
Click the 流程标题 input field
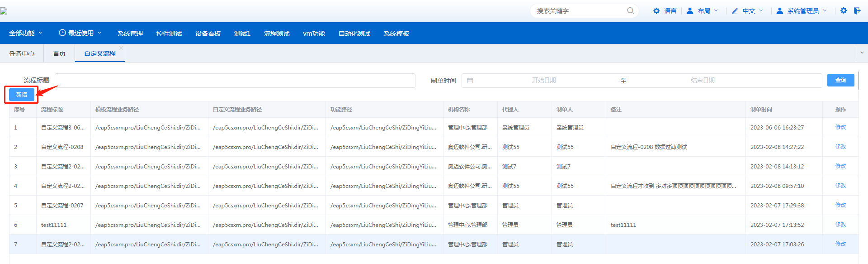tap(235, 81)
